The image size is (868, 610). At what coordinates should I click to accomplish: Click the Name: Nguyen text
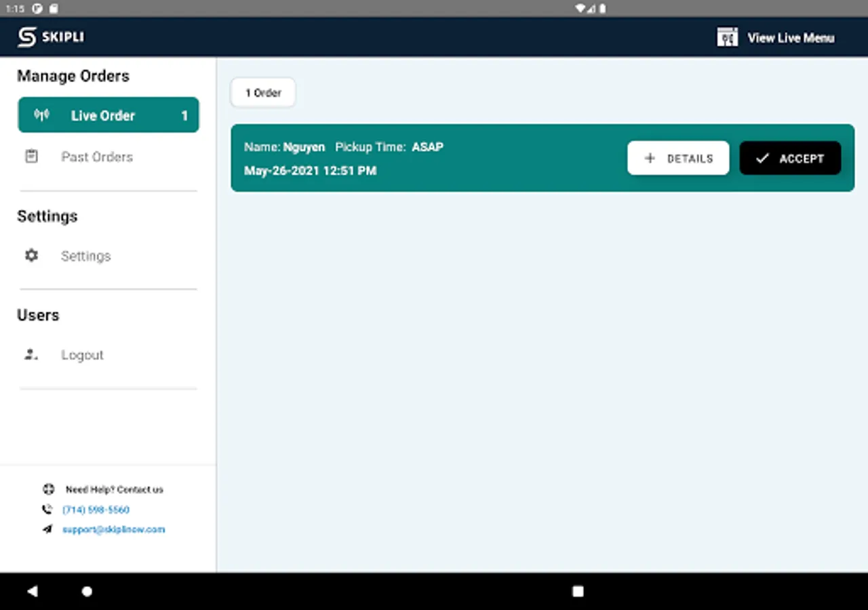click(x=284, y=147)
